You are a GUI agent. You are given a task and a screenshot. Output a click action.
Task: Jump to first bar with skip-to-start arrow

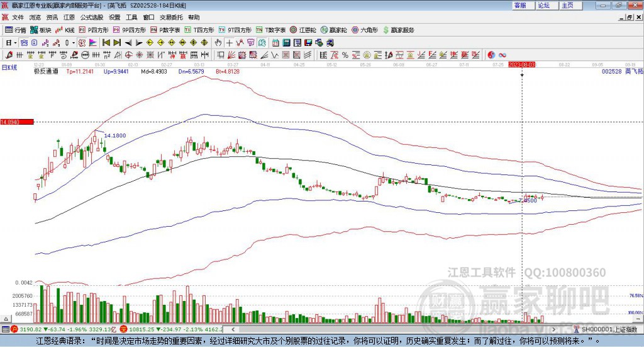coord(106,43)
